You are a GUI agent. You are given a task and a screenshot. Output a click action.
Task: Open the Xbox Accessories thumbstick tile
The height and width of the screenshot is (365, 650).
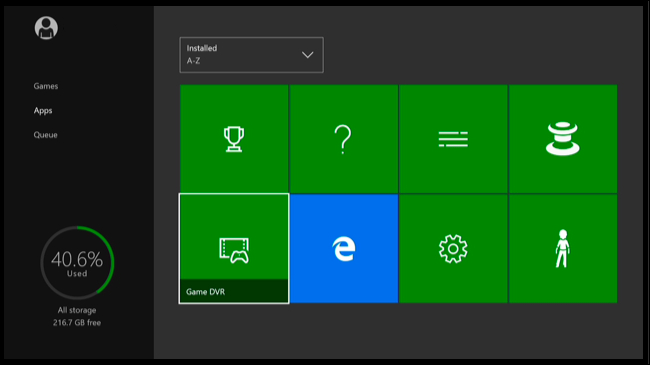563,139
